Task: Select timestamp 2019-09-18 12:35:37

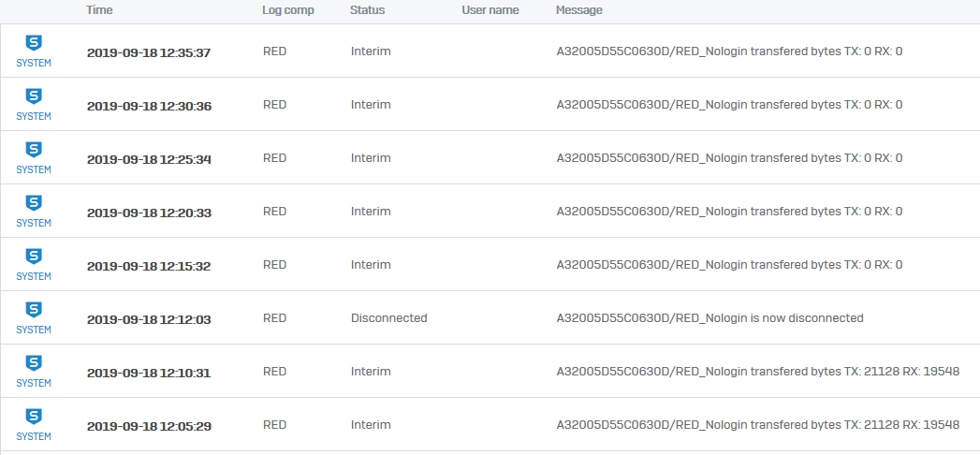Action: [x=149, y=52]
